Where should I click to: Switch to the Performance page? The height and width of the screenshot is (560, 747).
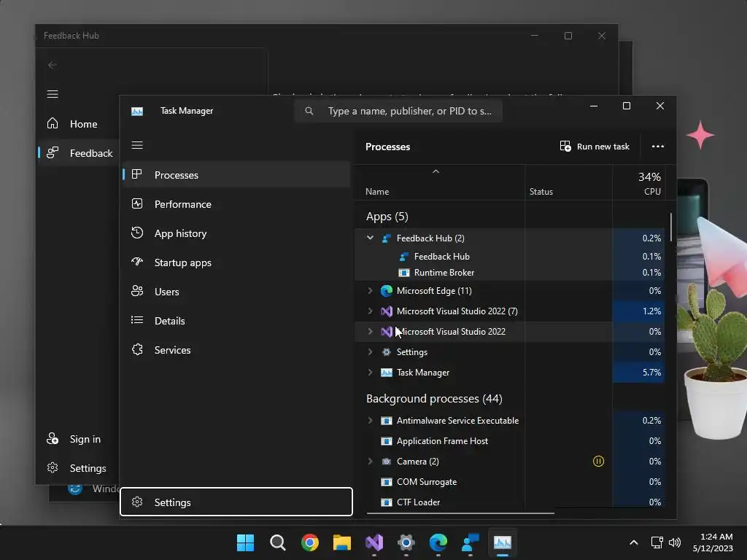(237, 204)
